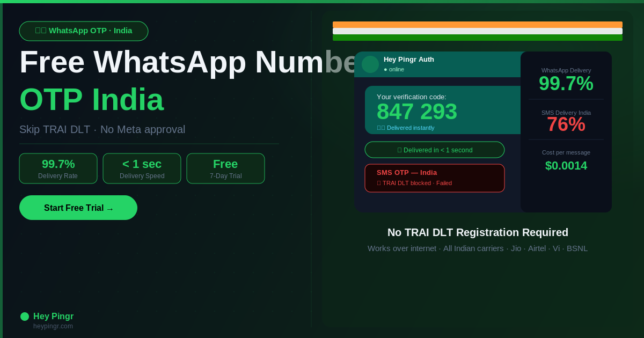Choose the Free 7-Day Trial card
Viewport: 644px width, 338px height.
tap(225, 168)
